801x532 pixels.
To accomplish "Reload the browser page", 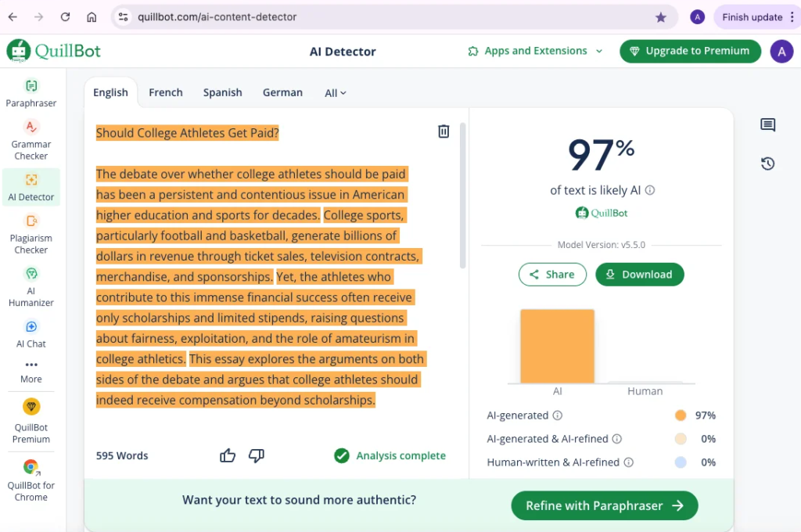I will (x=65, y=17).
